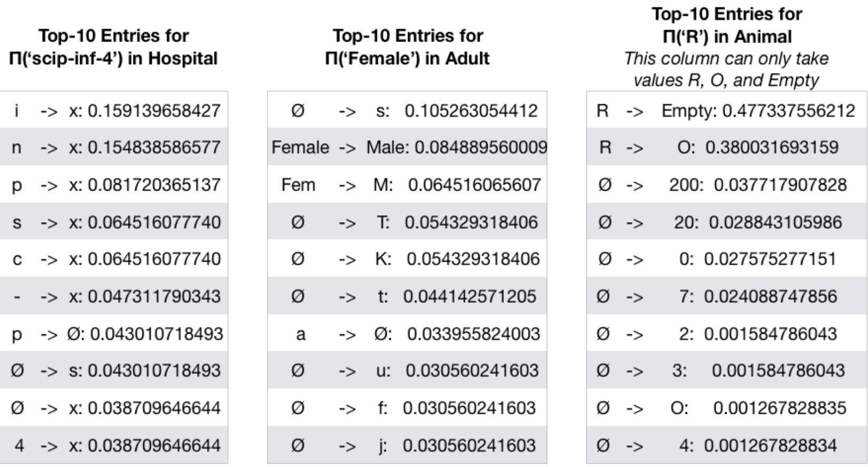This screenshot has height=467, width=868.
Task: Click the 'Ø -> 200: 0.037717907828' row
Action: click(727, 184)
